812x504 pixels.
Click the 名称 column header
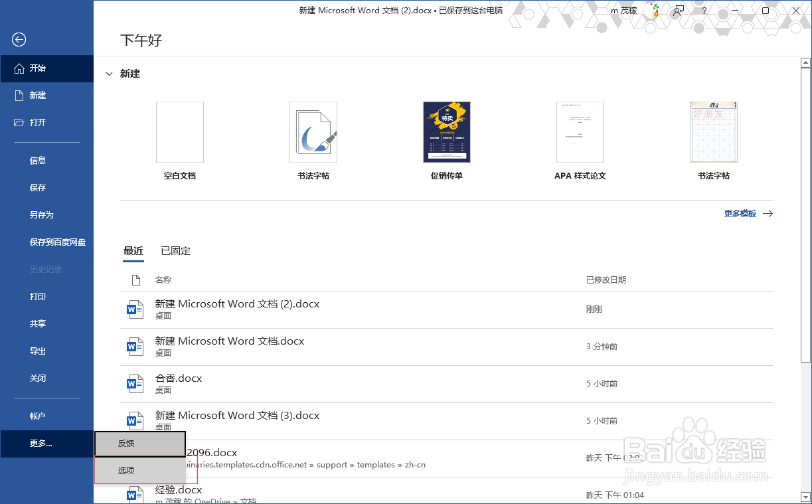[x=163, y=280]
